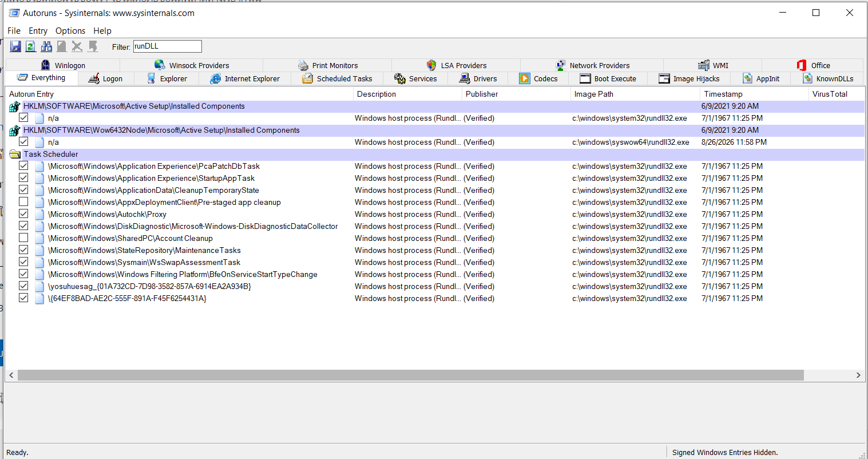Screen dimensions: 868x459
Task: Click the greyed Properties toolbar icon
Action: (x=61, y=46)
